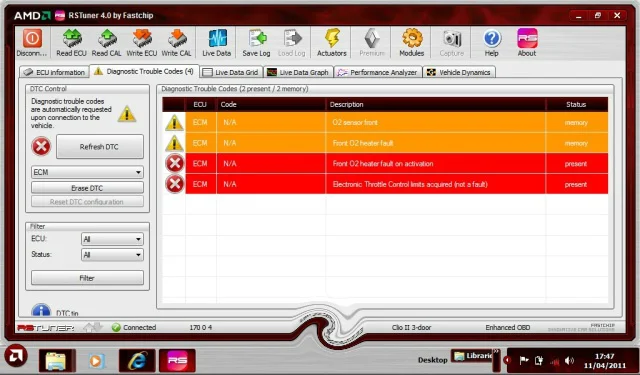Click the AMD start button

(16, 356)
